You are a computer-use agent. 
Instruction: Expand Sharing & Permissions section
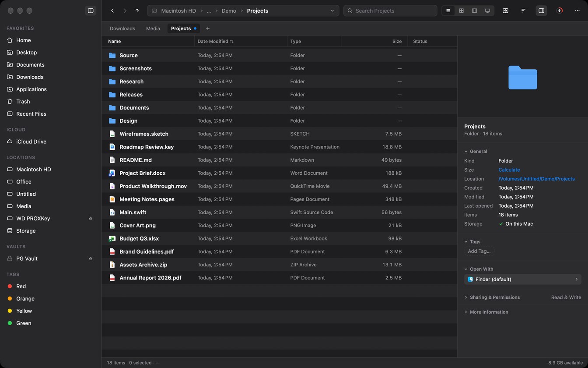tap(466, 297)
